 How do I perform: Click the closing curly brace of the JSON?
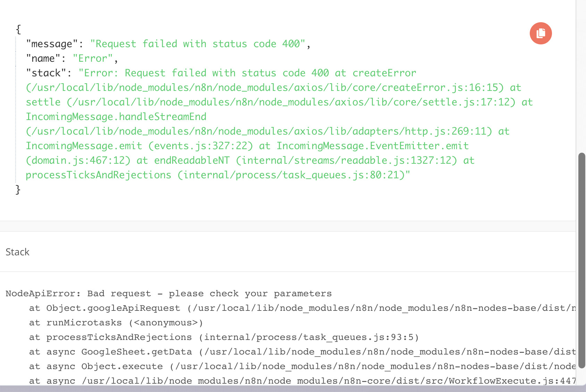click(x=18, y=190)
